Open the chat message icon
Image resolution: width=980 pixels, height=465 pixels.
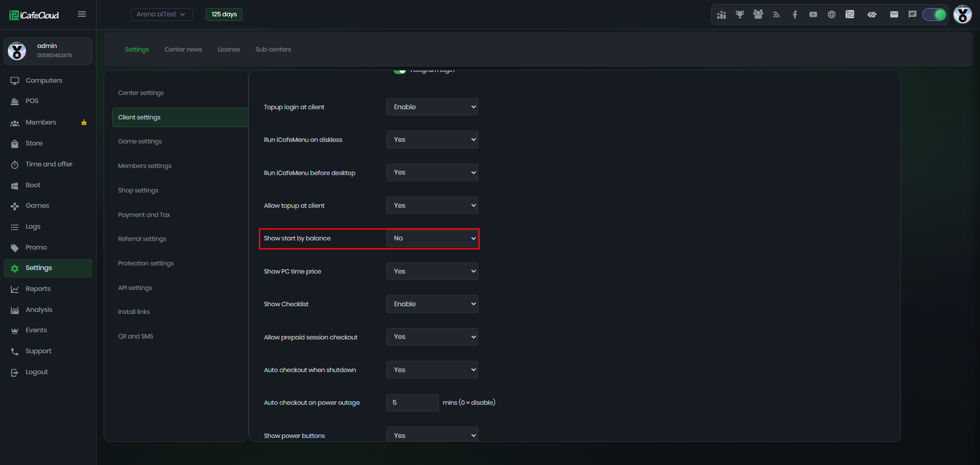pyautogui.click(x=913, y=15)
